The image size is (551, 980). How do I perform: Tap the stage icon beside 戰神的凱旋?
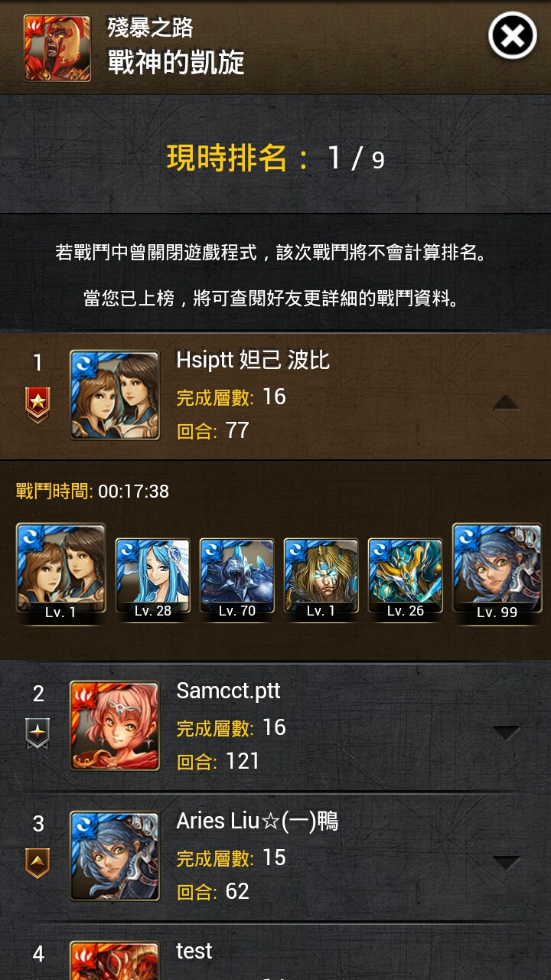53,48
